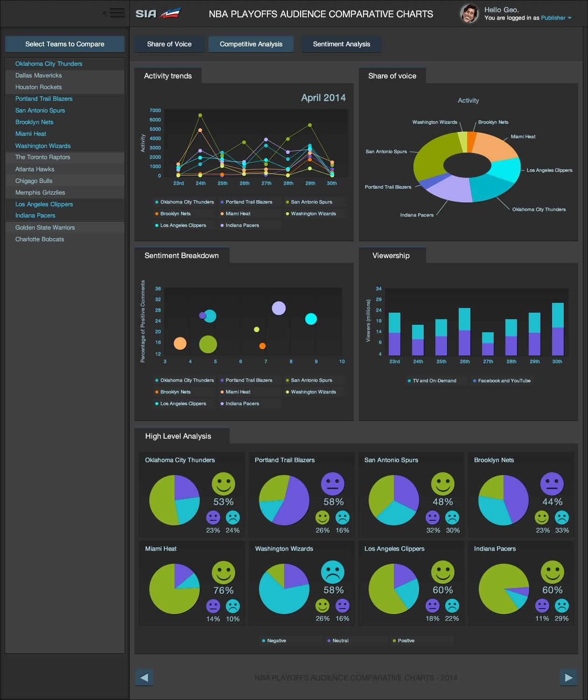Switch to the Sentiment Analysis tab
Viewport: 588px width, 700px height.
pyautogui.click(x=341, y=44)
